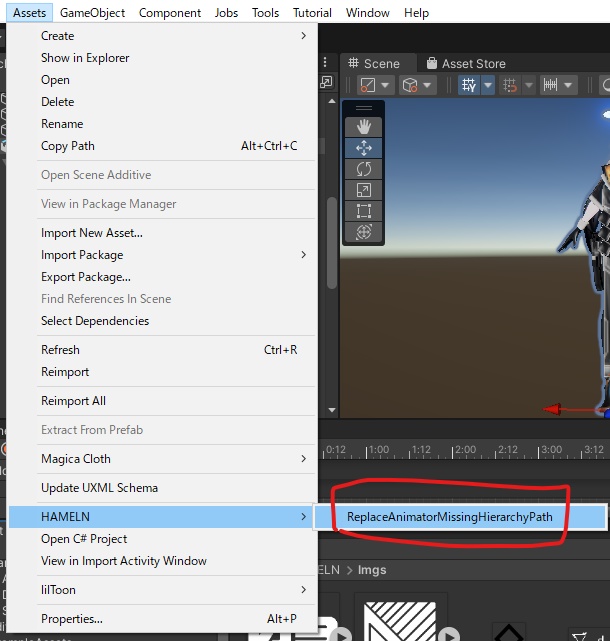Image resolution: width=610 pixels, height=641 pixels.
Task: Open the Tools menu
Action: [265, 13]
